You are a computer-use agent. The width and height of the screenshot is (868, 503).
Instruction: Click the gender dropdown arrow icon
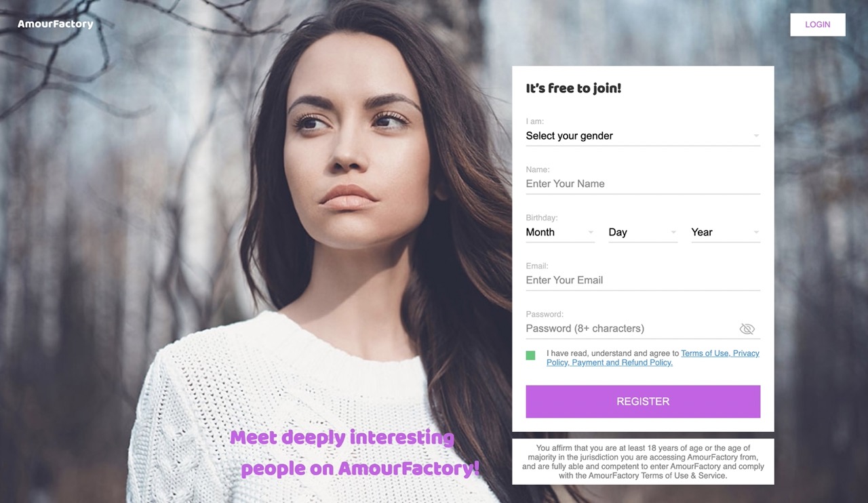(x=756, y=136)
